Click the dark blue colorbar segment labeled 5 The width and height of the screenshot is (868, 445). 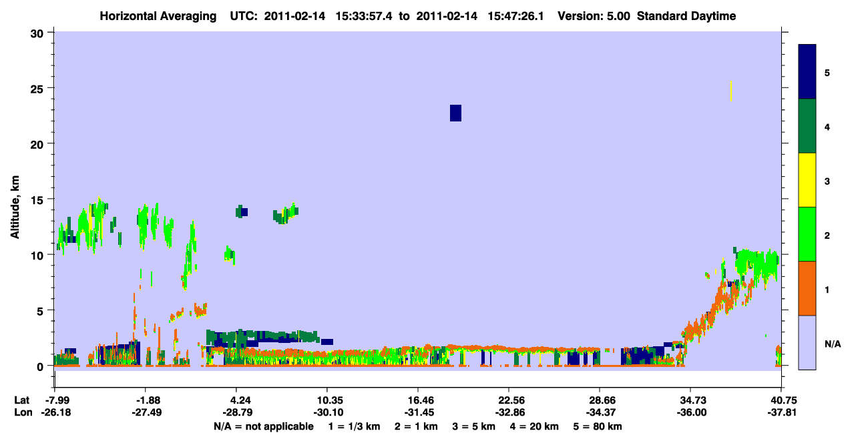[x=807, y=72]
